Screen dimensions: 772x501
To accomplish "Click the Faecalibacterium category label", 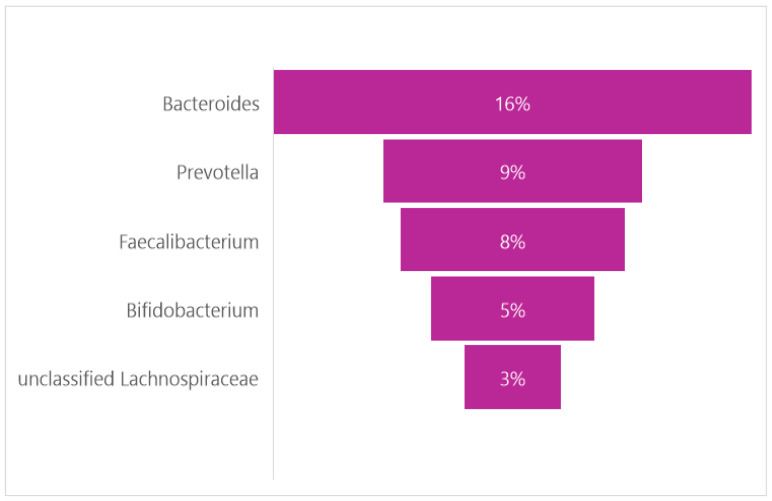I will (189, 242).
